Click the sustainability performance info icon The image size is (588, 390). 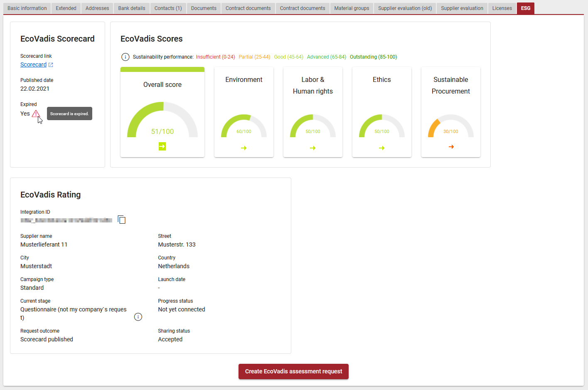click(125, 57)
